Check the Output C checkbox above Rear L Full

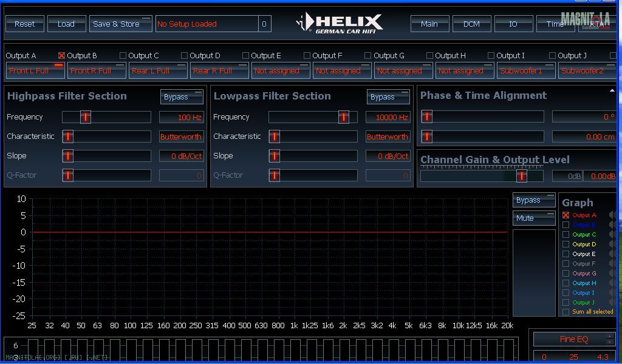pyautogui.click(x=123, y=55)
